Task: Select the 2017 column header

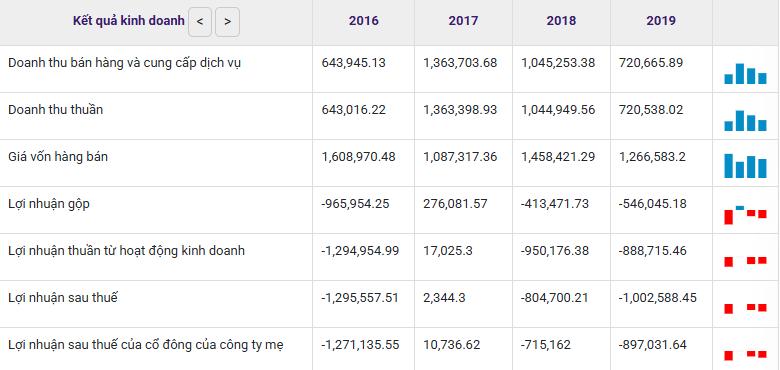Action: 463,21
